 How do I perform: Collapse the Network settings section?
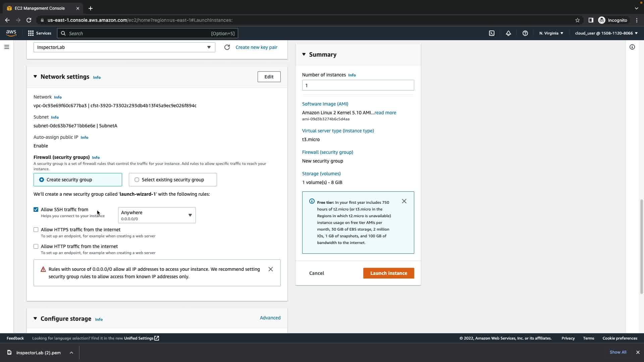point(35,77)
